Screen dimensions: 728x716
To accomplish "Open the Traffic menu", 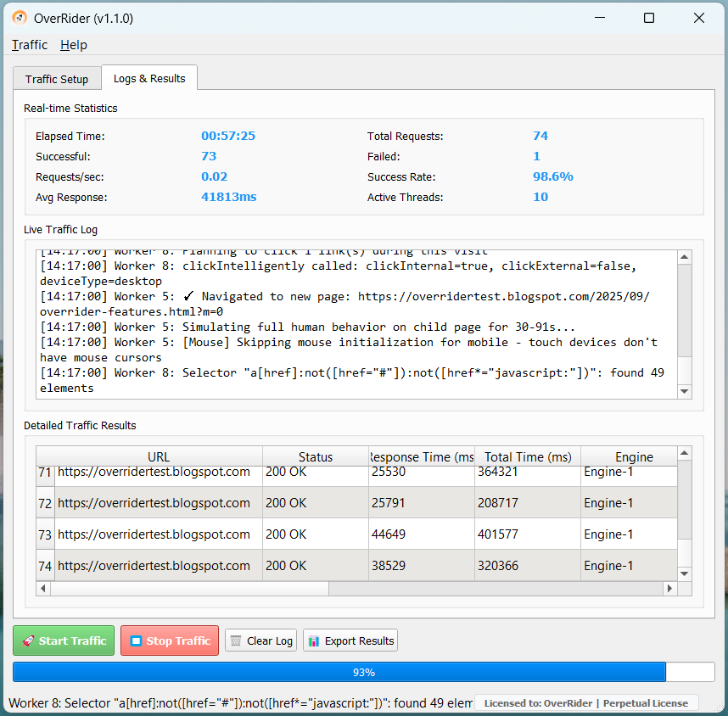I will (x=30, y=45).
